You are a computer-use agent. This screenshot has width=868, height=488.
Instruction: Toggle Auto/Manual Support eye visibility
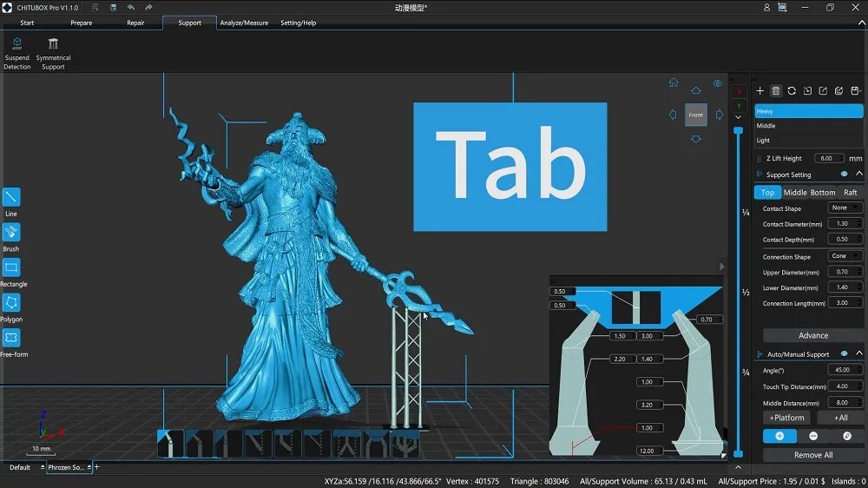(x=845, y=353)
